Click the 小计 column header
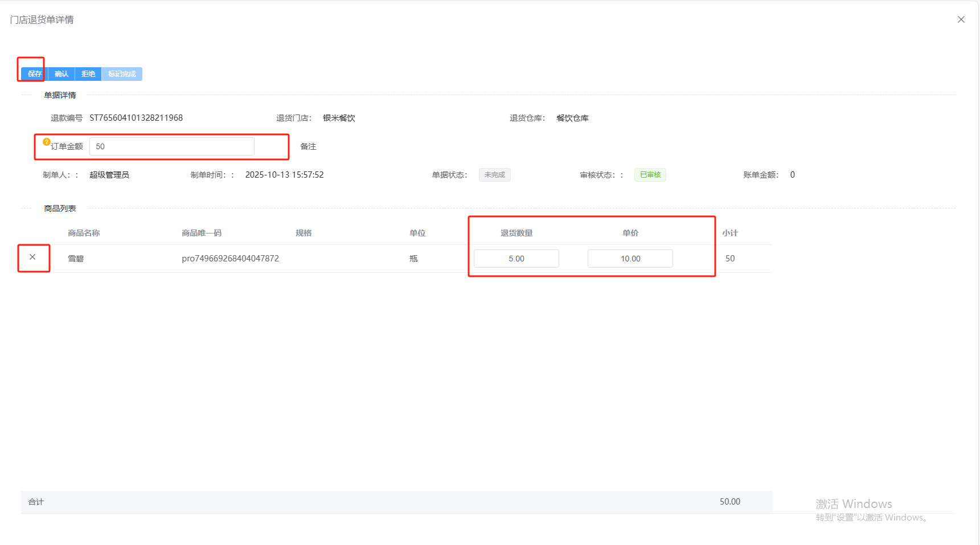The height and width of the screenshot is (545, 980). pyautogui.click(x=729, y=233)
